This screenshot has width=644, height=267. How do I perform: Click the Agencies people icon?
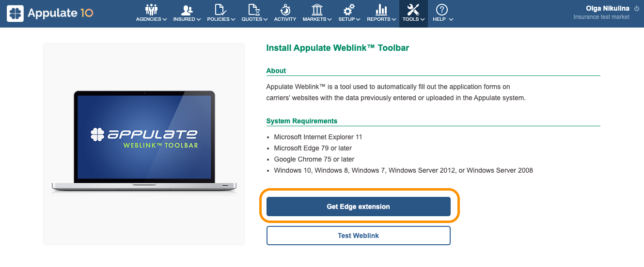(x=151, y=9)
